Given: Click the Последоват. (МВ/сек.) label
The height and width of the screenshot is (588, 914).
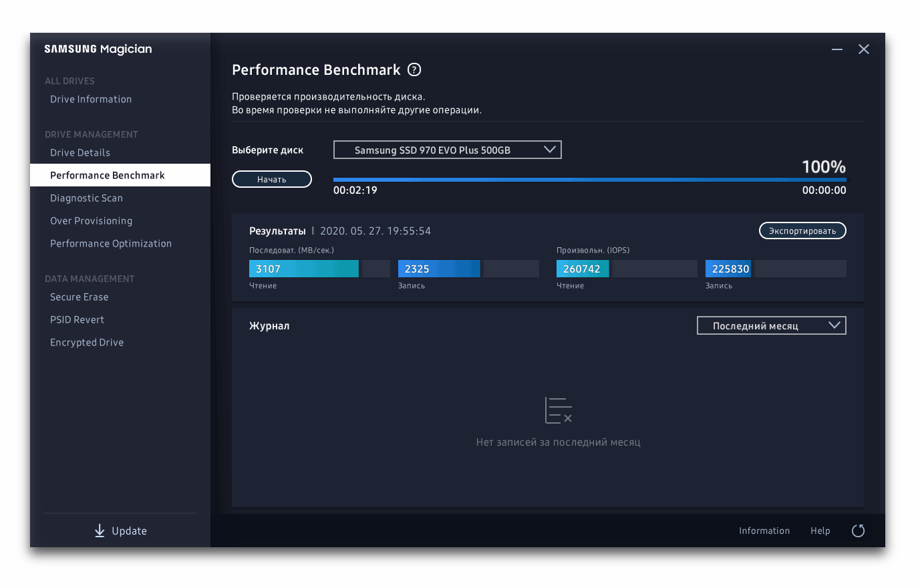Looking at the screenshot, I should click(291, 251).
